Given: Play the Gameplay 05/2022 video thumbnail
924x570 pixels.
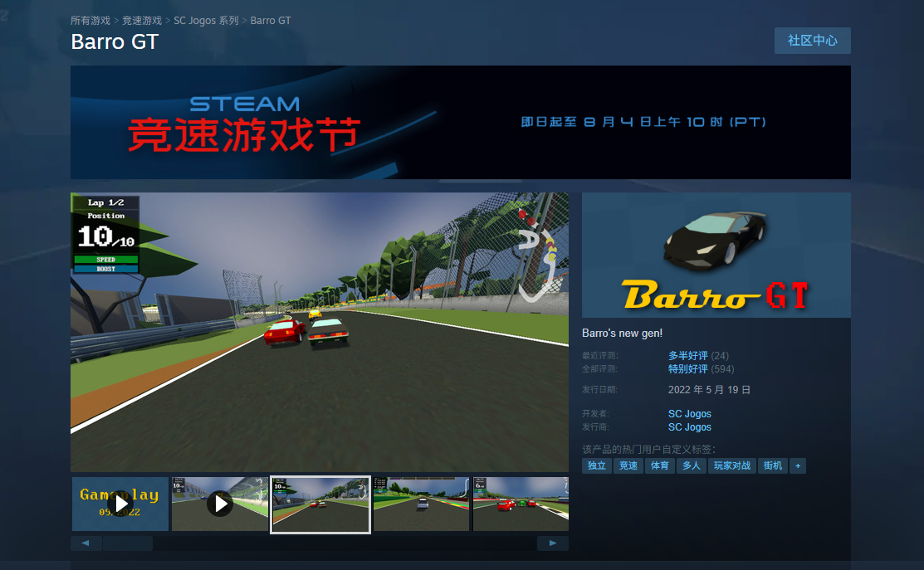Looking at the screenshot, I should click(120, 504).
